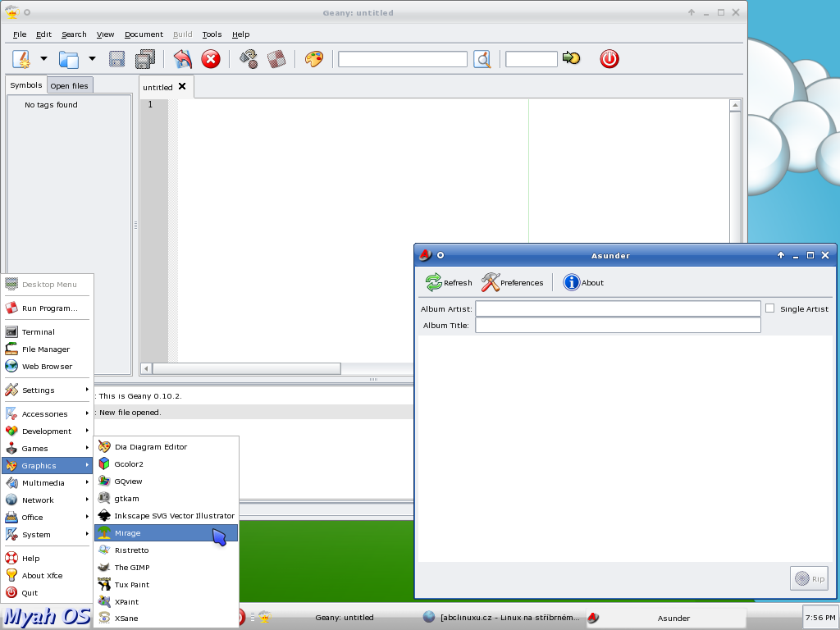Enable the Single Artist checkbox
Screen dimensions: 840x630
(769, 308)
